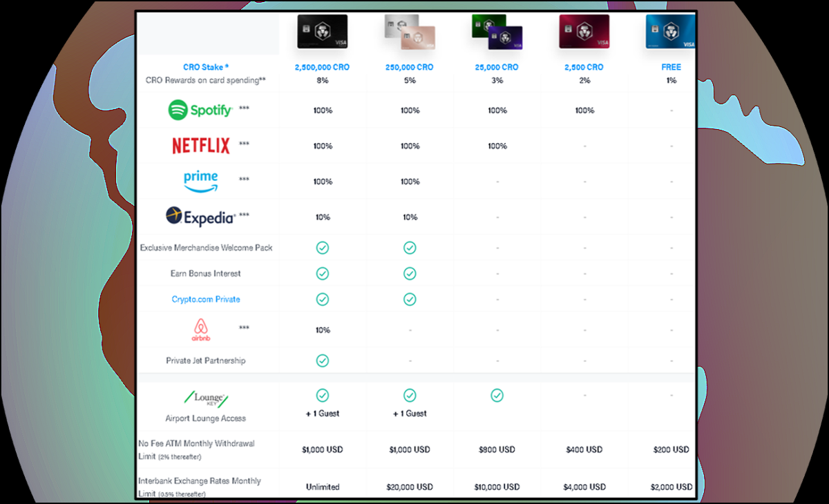Click 'Interbank Exchange Rates Monthly Limit' label
Viewport: 829px width, 504px height.
pos(200,487)
